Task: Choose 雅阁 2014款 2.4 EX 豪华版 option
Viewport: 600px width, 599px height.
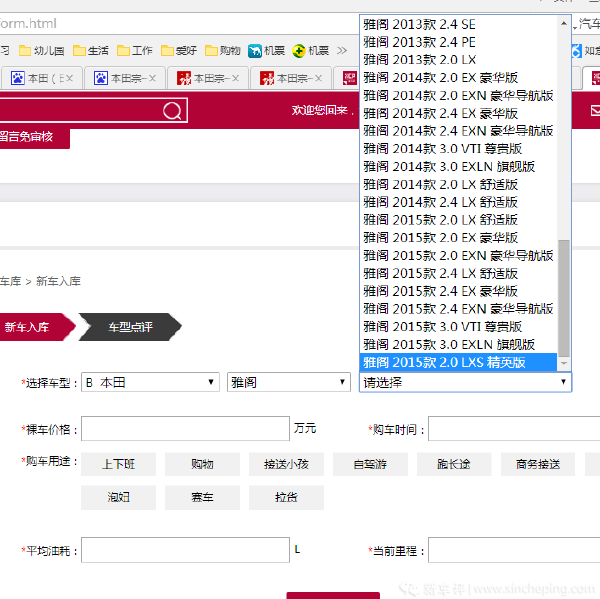Action: (458, 113)
